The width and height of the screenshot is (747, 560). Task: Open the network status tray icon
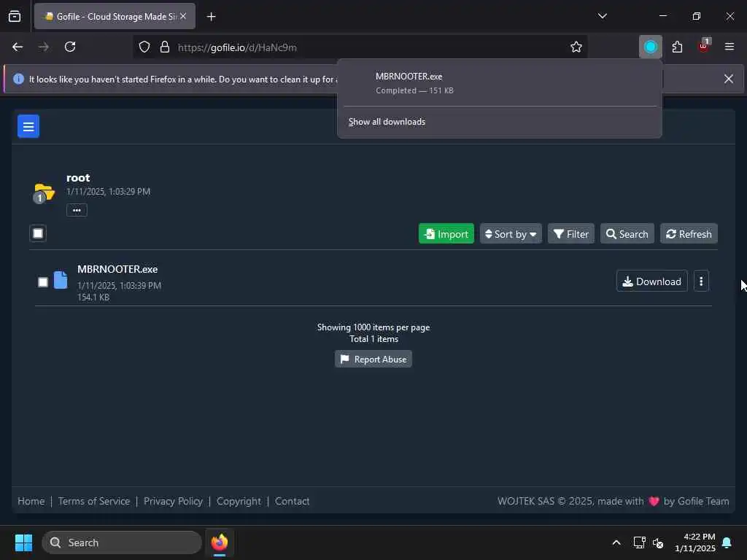point(639,542)
